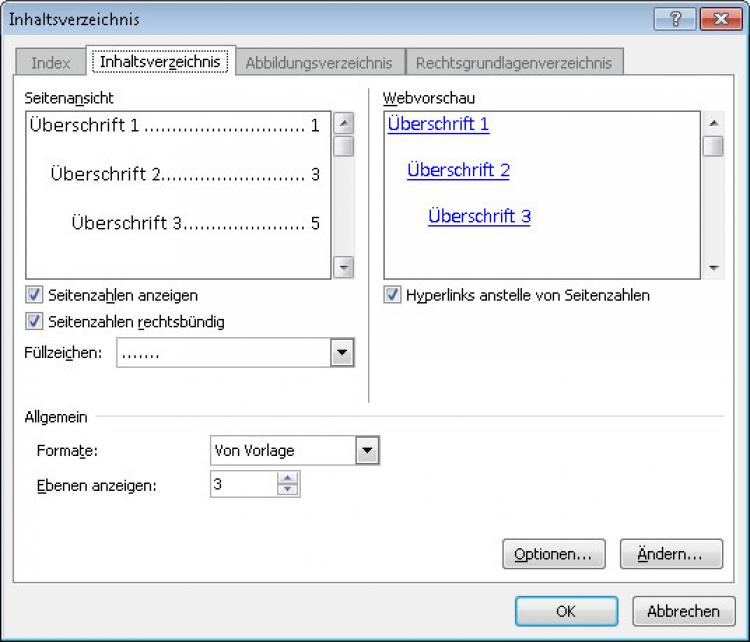Switch to the Index tab
The image size is (750, 642).
coord(51,63)
